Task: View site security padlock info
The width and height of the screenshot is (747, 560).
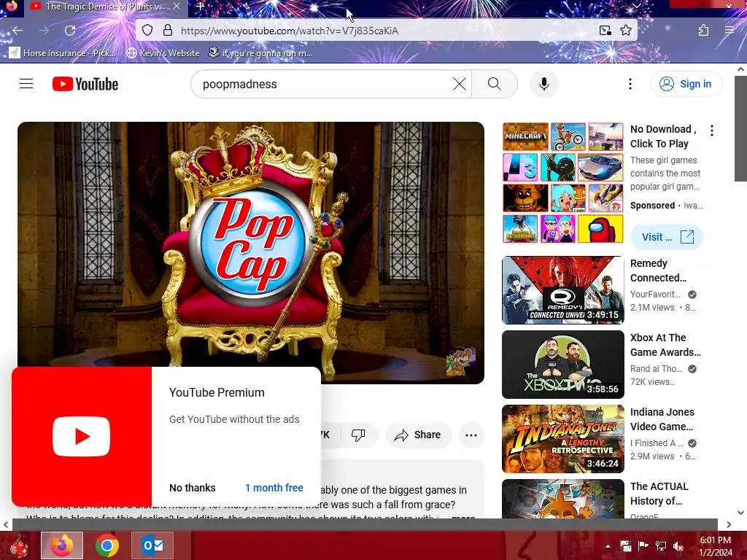Action: [x=168, y=31]
